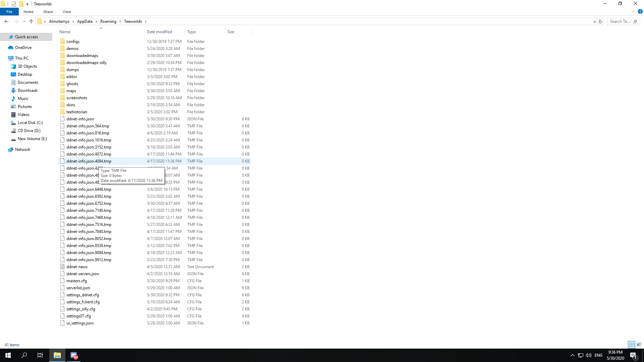Select the demos folder icon
This screenshot has width=644, height=362.
[x=62, y=49]
